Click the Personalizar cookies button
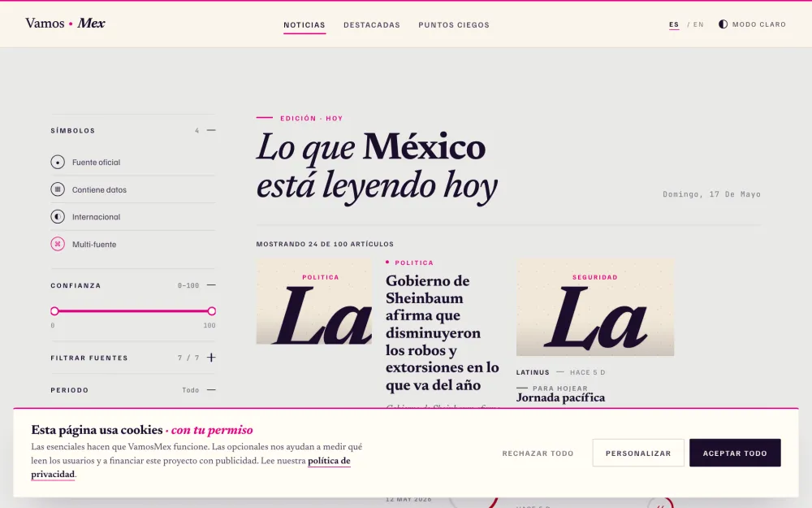This screenshot has height=508, width=812. tap(638, 453)
